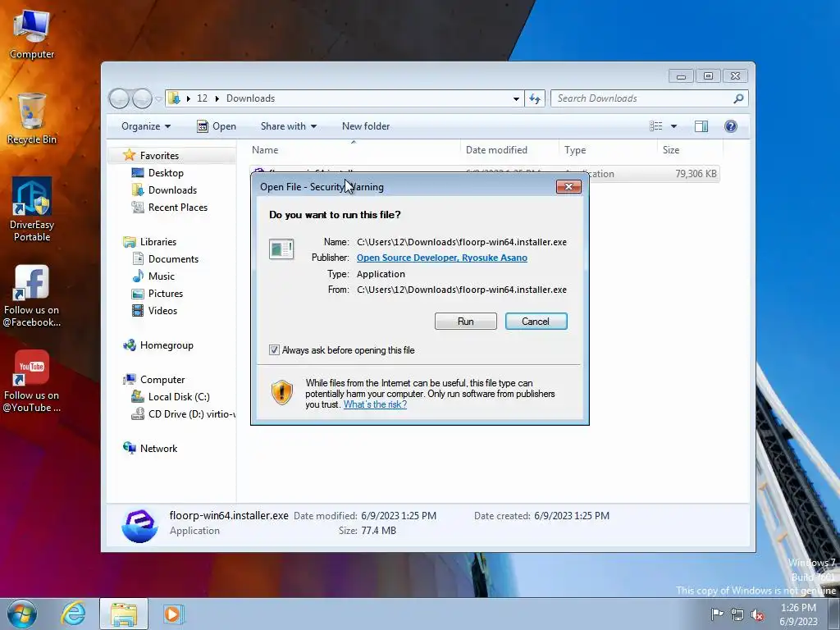Select Libraries in the navigation pane
The image size is (840, 630).
tap(158, 242)
